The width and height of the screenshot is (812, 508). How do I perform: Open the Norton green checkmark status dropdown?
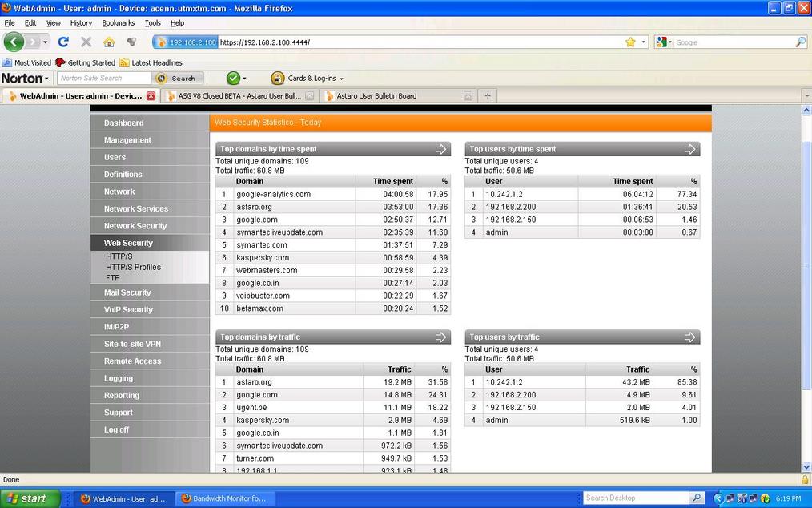[235, 78]
